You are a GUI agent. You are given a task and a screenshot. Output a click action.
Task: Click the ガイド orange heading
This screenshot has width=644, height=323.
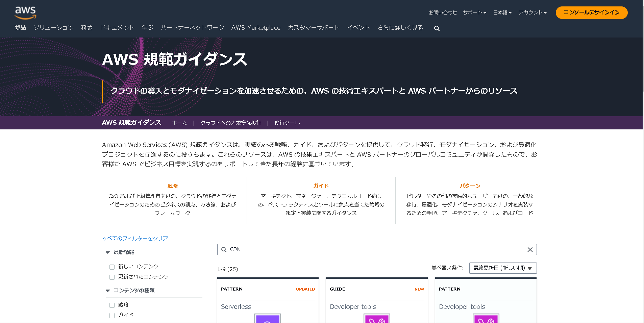point(321,186)
